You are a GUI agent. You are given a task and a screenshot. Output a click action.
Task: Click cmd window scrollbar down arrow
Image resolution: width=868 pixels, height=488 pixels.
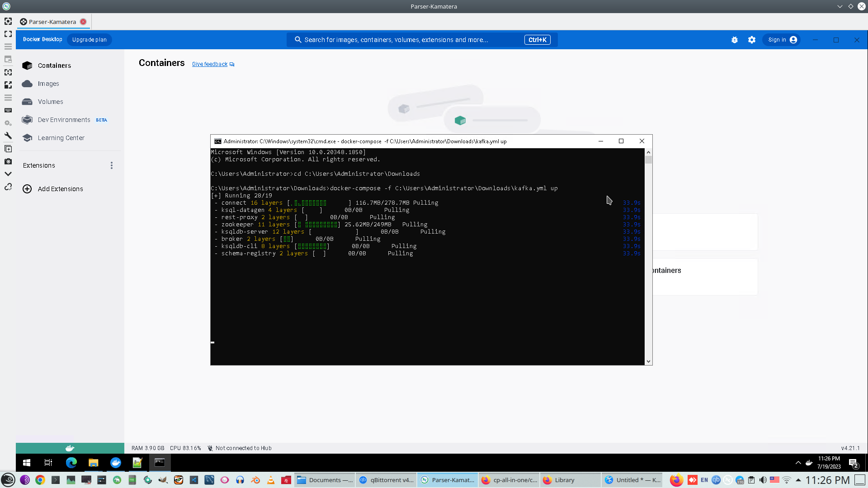click(649, 361)
